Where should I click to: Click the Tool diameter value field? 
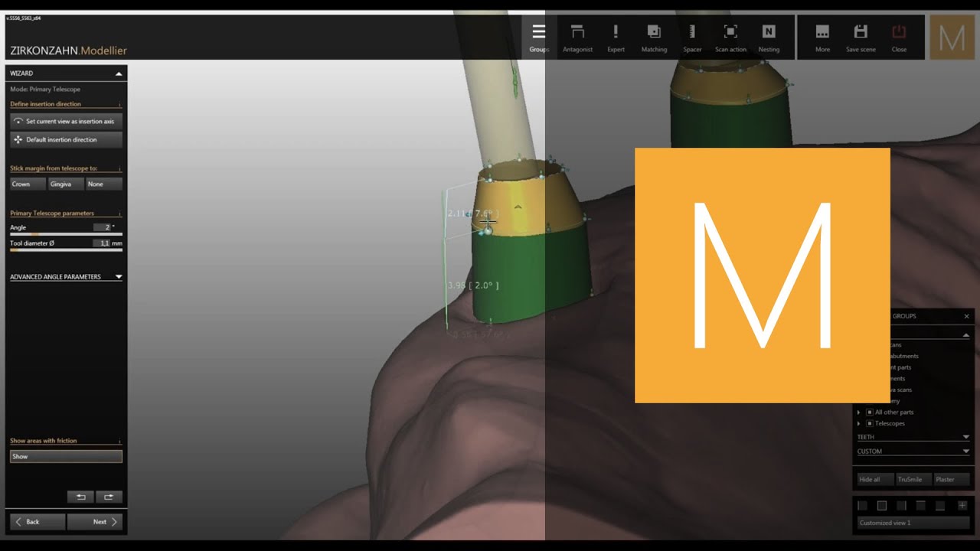pos(102,243)
